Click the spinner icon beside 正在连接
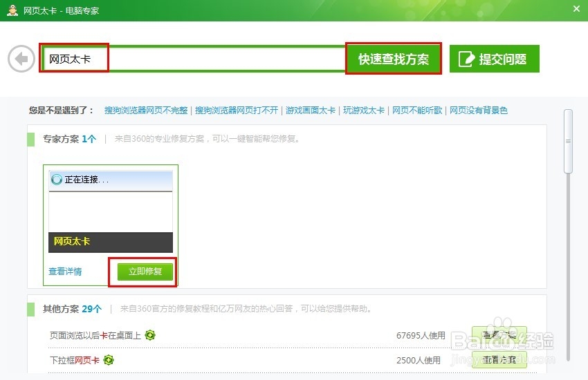Viewport: 588px width, 380px height. pos(57,180)
